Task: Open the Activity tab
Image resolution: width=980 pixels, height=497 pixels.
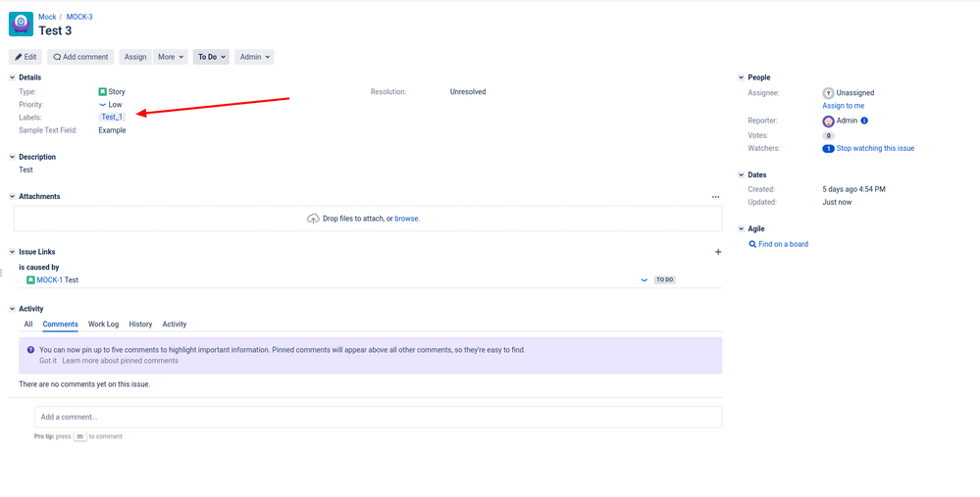Action: tap(175, 324)
